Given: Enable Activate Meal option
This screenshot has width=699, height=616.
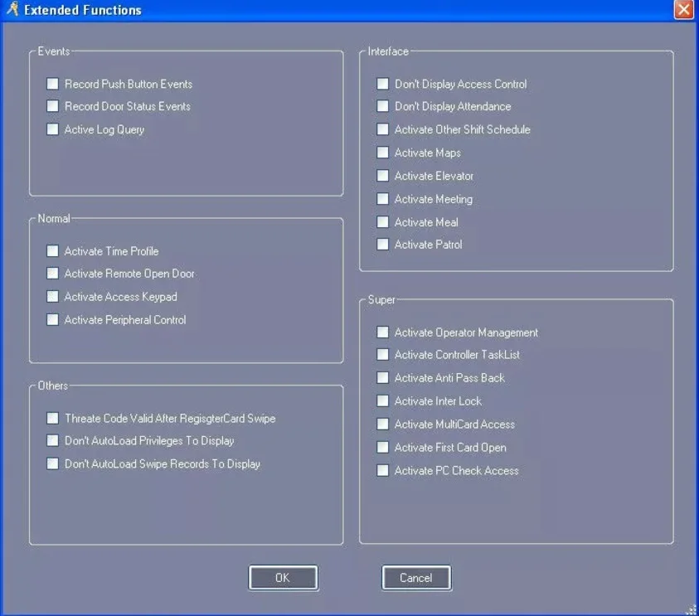Looking at the screenshot, I should click(382, 222).
